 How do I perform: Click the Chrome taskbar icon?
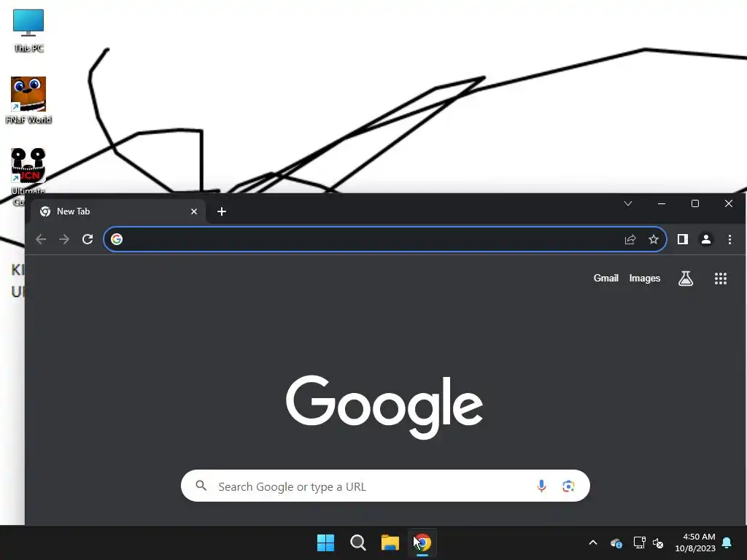pyautogui.click(x=422, y=542)
